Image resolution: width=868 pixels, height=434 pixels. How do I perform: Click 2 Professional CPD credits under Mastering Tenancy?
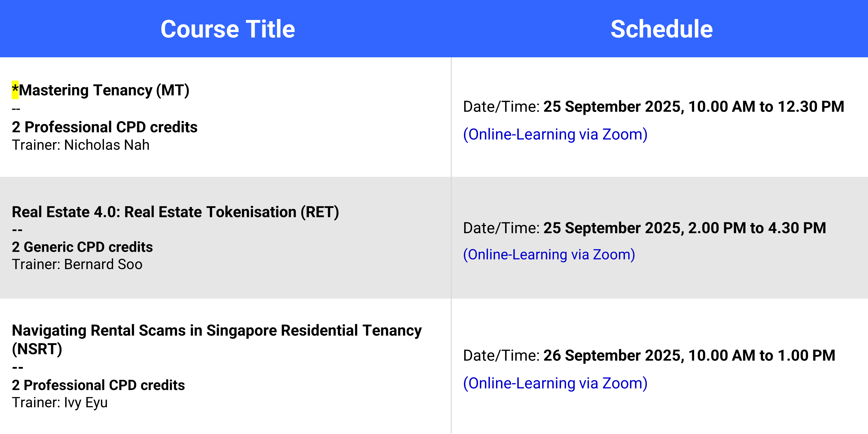104,127
